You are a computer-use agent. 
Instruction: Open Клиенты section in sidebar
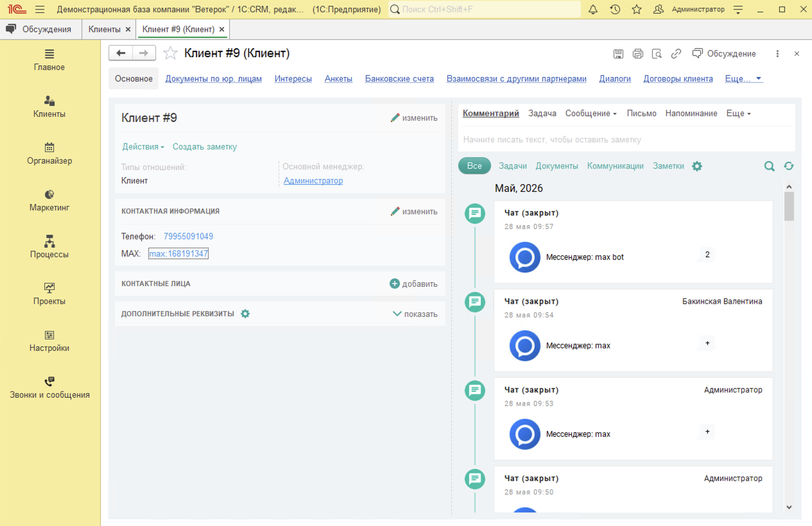[x=49, y=106]
